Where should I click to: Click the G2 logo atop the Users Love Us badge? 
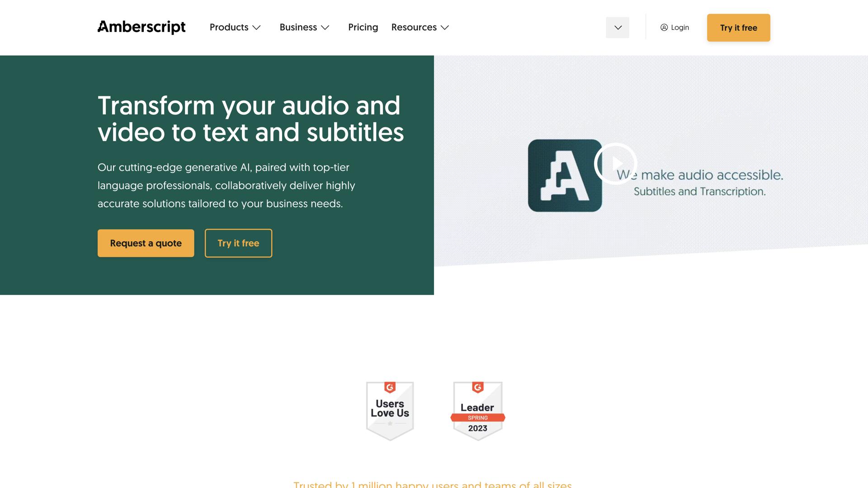pyautogui.click(x=390, y=387)
